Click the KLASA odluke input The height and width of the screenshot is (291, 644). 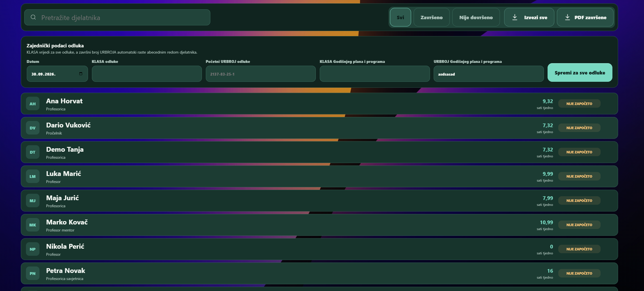(x=147, y=74)
